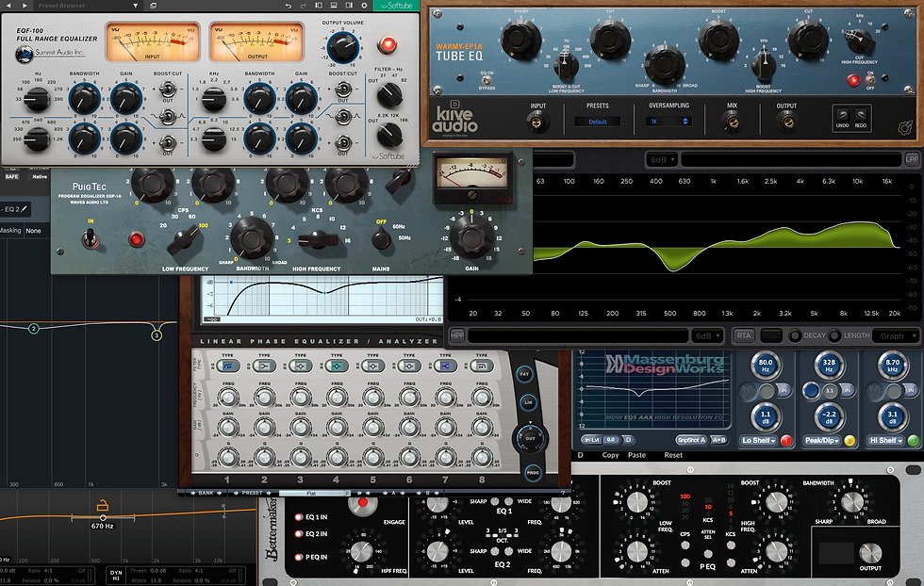The image size is (924, 586).
Task: Select band 2 filter type icon in Linear Phase EQ
Action: pyautogui.click(x=264, y=366)
